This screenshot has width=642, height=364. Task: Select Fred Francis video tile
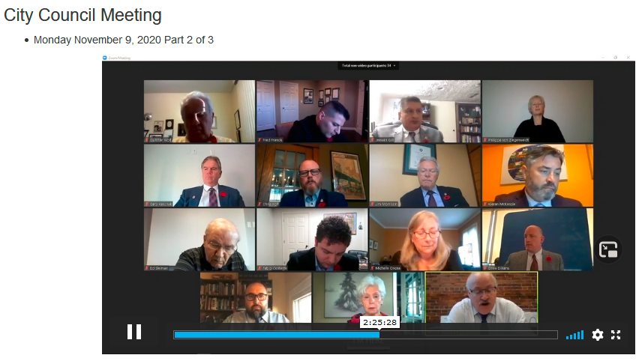312,112
